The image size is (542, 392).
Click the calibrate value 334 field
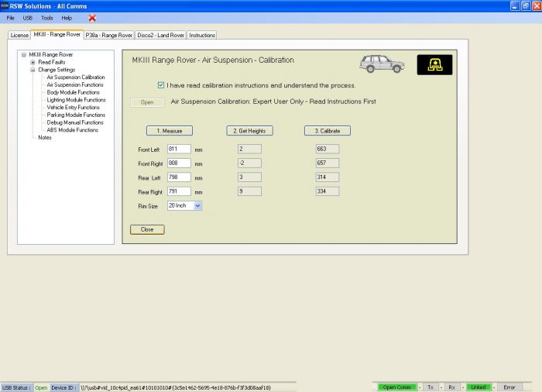(328, 191)
